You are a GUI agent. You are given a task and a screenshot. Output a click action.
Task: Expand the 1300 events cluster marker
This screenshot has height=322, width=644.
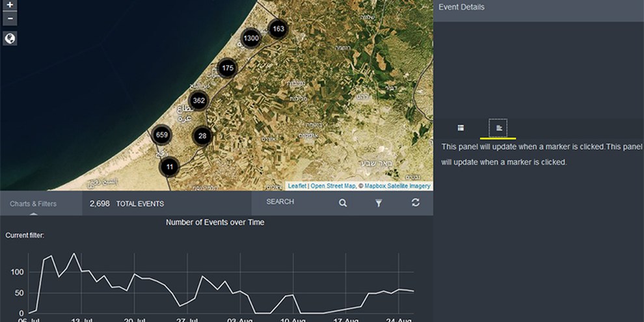tap(251, 39)
